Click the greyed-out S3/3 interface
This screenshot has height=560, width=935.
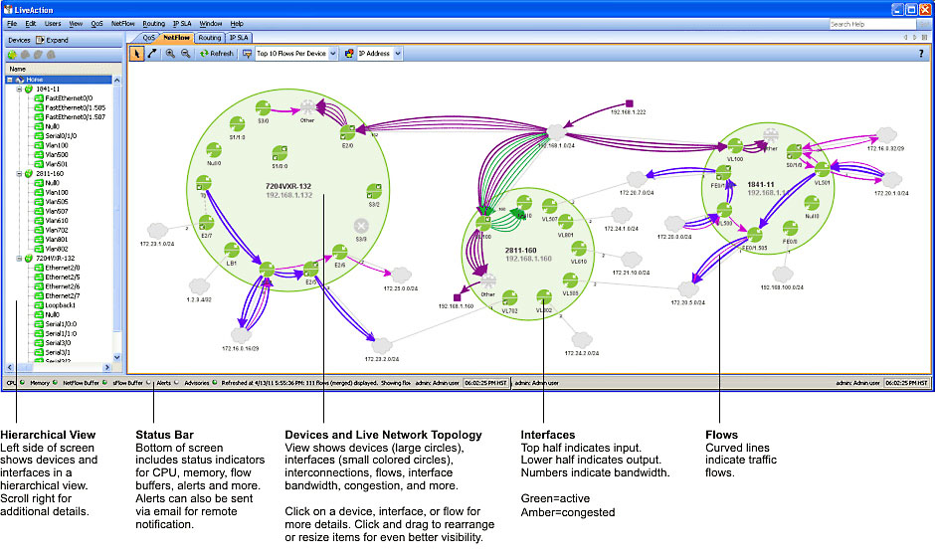pyautogui.click(x=361, y=226)
